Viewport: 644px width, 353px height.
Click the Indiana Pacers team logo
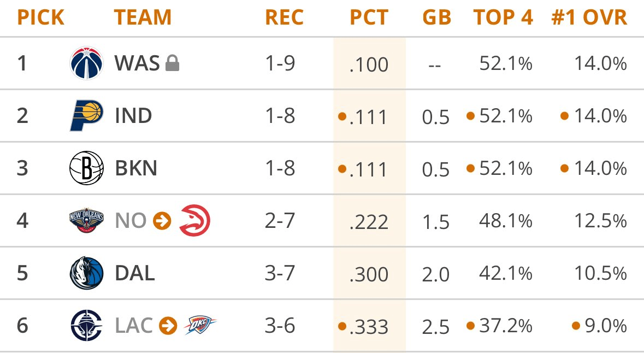(x=86, y=116)
